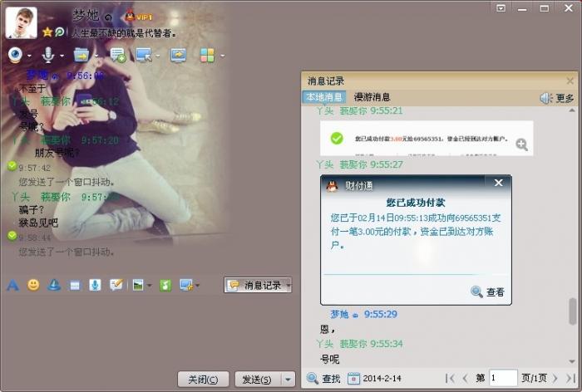Expand the screenshot options dropdown arrow
Screen dimensions: 582x392
tap(198, 285)
